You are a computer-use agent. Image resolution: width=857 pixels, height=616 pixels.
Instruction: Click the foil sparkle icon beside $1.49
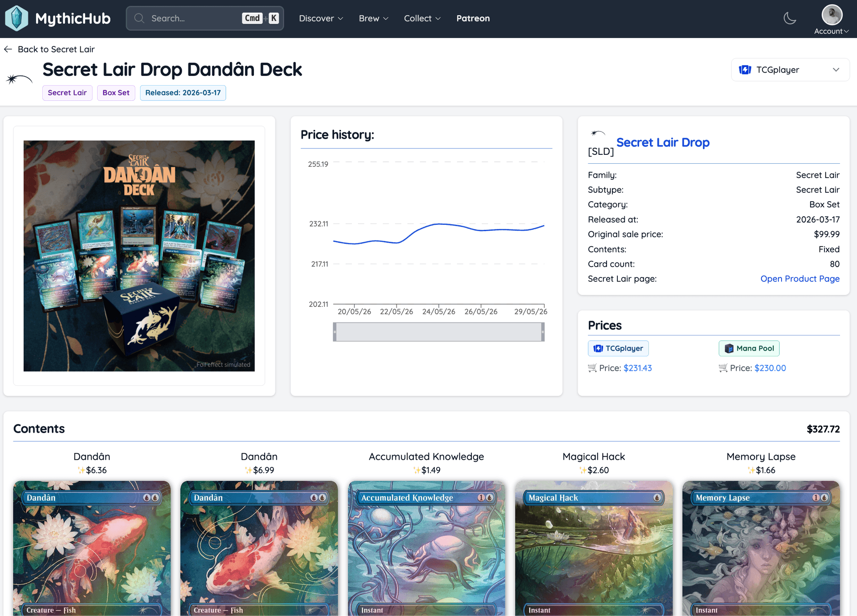point(416,470)
